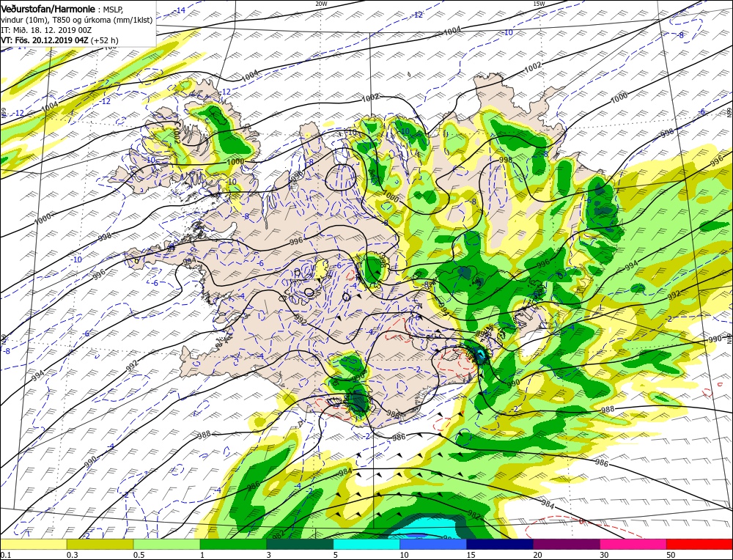Click the '0.3' legend scale value
Viewport: 733px width, 560px height.
click(x=72, y=555)
